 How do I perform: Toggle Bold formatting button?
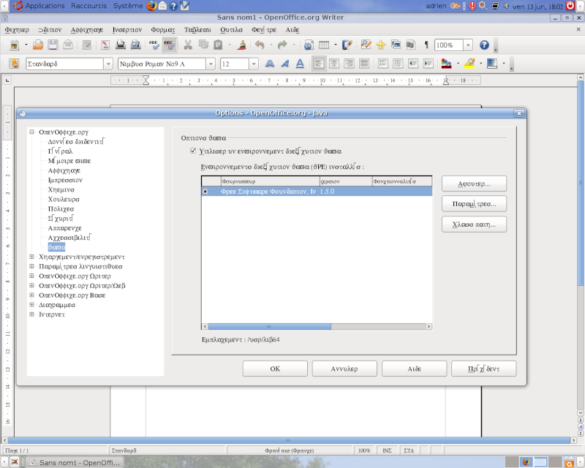(x=269, y=64)
